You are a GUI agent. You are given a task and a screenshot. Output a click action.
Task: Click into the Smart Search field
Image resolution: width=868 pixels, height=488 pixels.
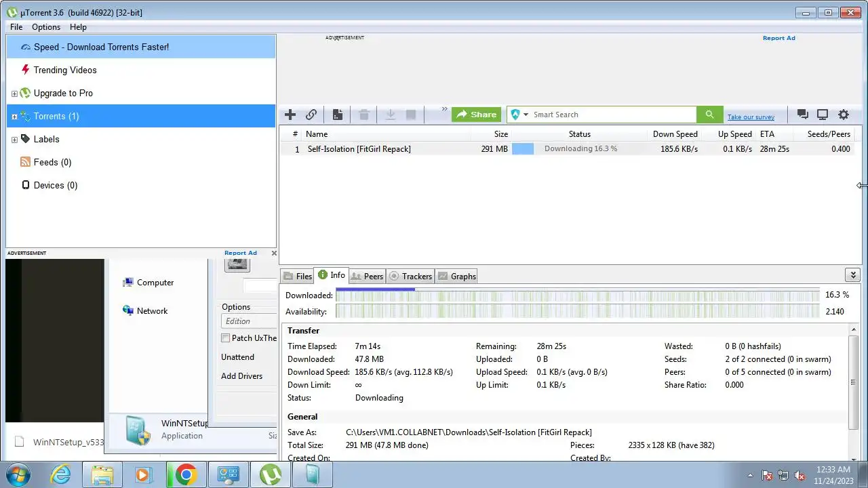tap(614, 115)
